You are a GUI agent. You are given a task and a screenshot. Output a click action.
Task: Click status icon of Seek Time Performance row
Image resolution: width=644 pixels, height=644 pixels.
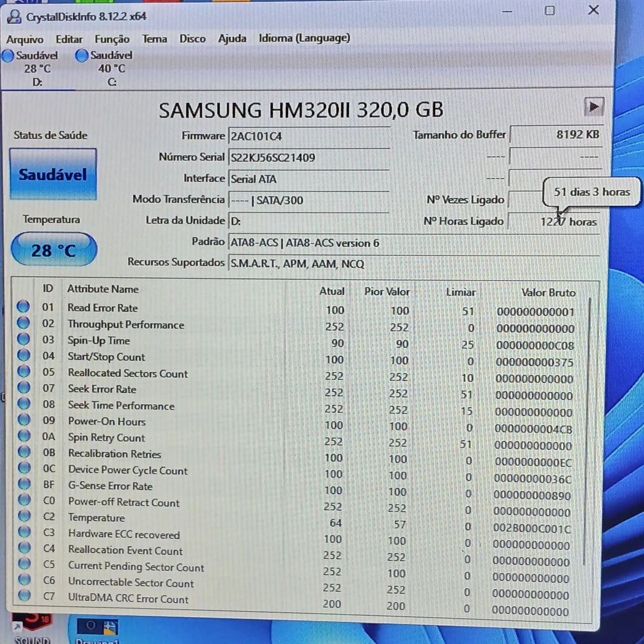tap(24, 403)
